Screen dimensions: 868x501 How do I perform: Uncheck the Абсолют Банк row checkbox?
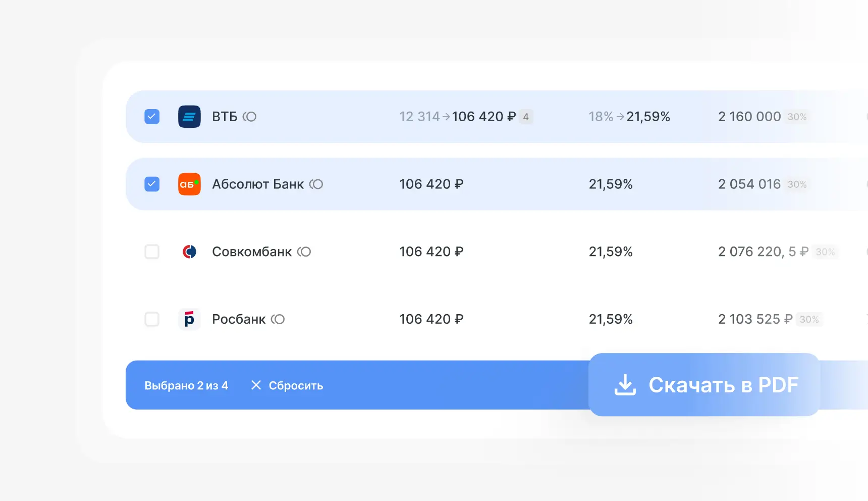[x=152, y=184]
